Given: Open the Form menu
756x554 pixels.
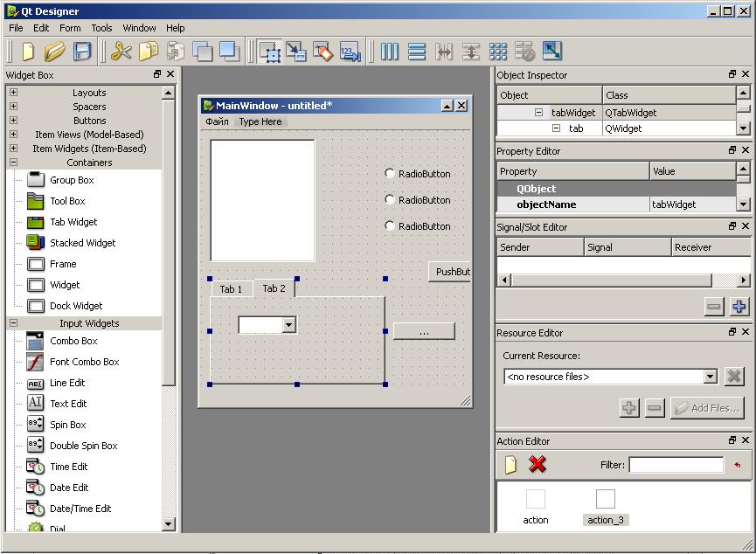Looking at the screenshot, I should pos(70,28).
